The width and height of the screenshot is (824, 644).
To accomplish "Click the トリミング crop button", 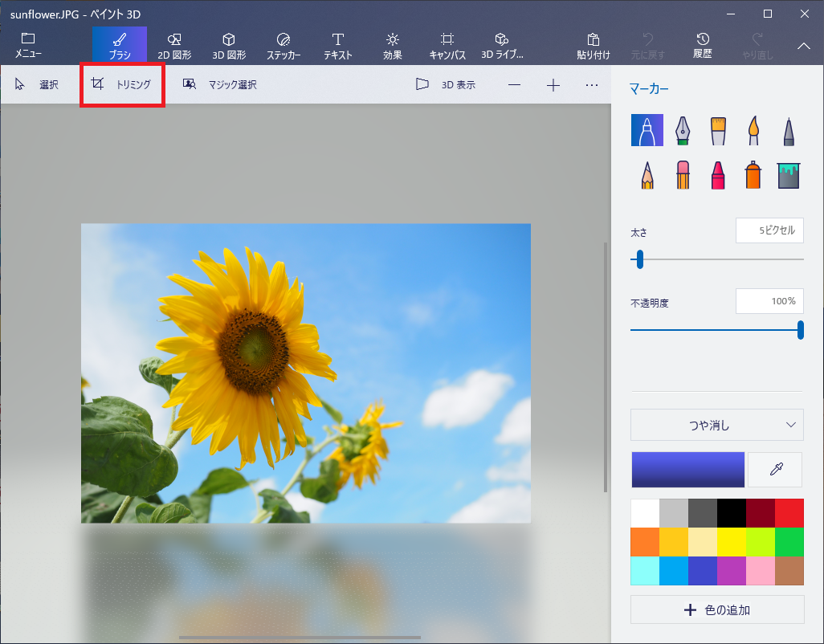I will 122,84.
